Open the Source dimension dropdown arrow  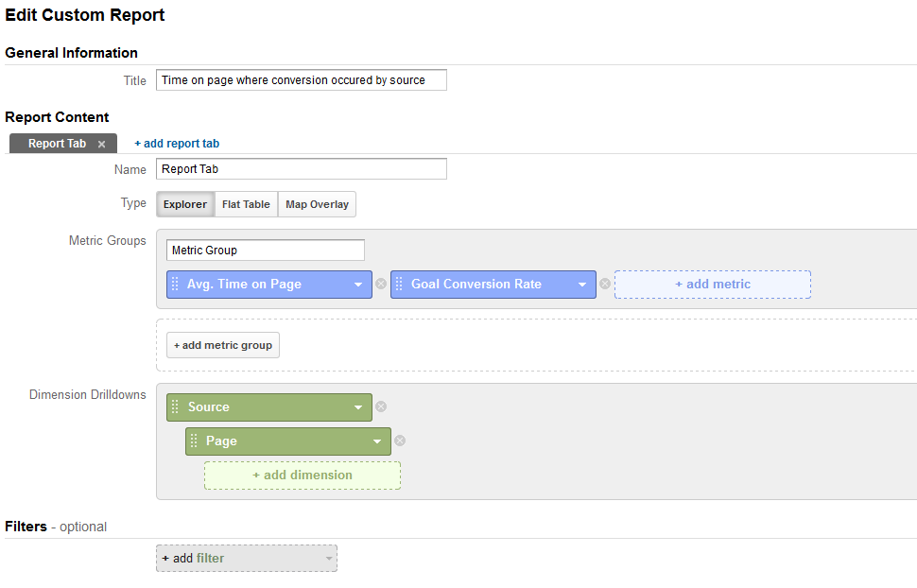point(358,407)
